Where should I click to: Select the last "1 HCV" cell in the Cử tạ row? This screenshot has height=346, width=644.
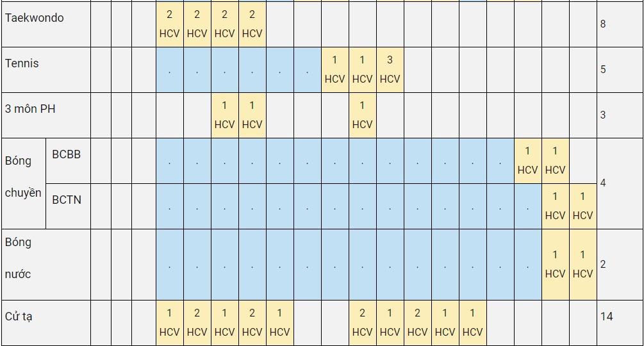472,323
